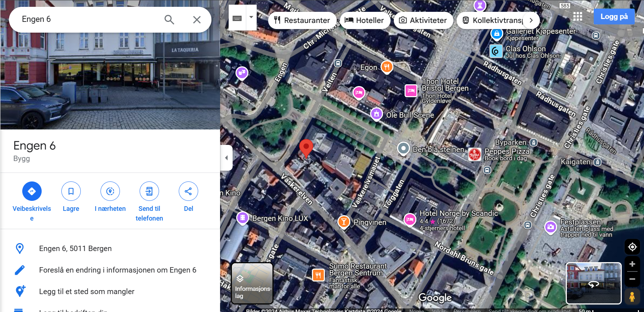Open directions with the Veibeskrivelse icon
This screenshot has height=312, width=644.
[32, 191]
